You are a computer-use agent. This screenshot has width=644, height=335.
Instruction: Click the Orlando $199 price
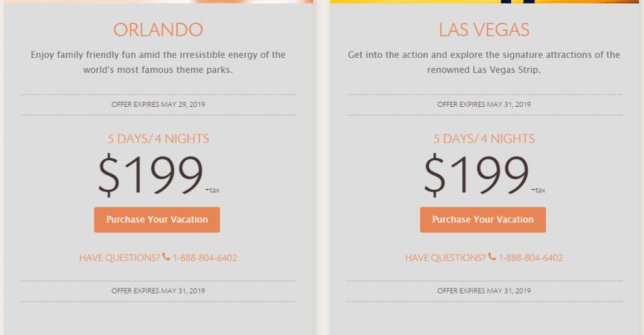tap(150, 175)
